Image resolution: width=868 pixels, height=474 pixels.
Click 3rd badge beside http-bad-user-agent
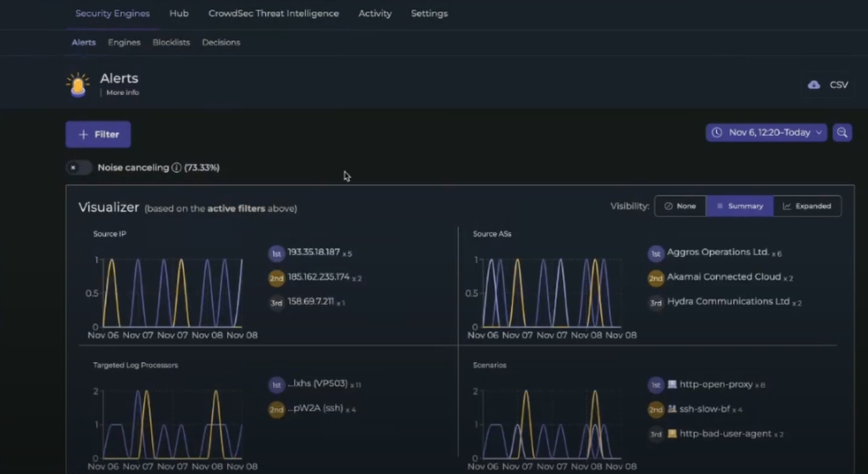click(655, 434)
